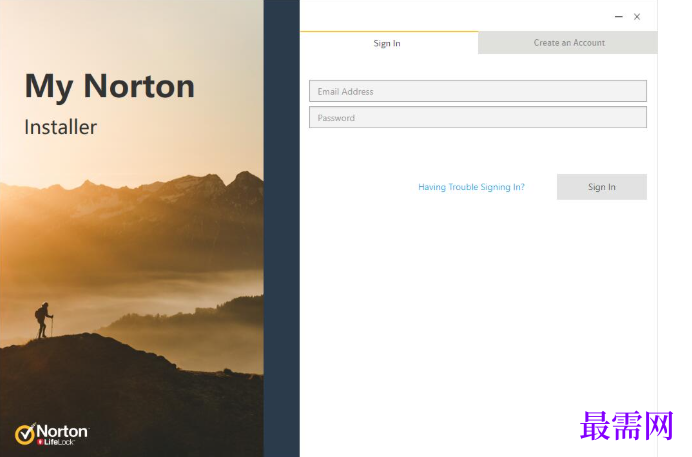Open the Create an Account tab

(568, 43)
